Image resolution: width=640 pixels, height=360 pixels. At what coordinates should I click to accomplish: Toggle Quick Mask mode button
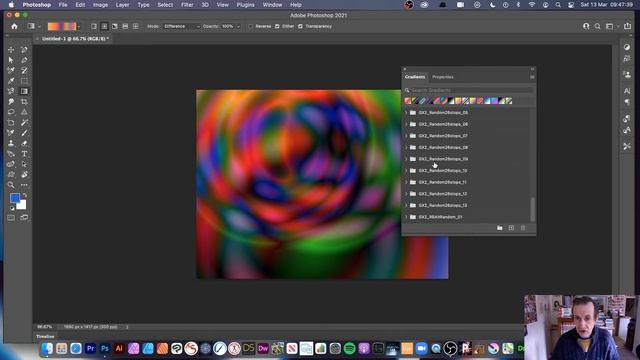(11, 218)
